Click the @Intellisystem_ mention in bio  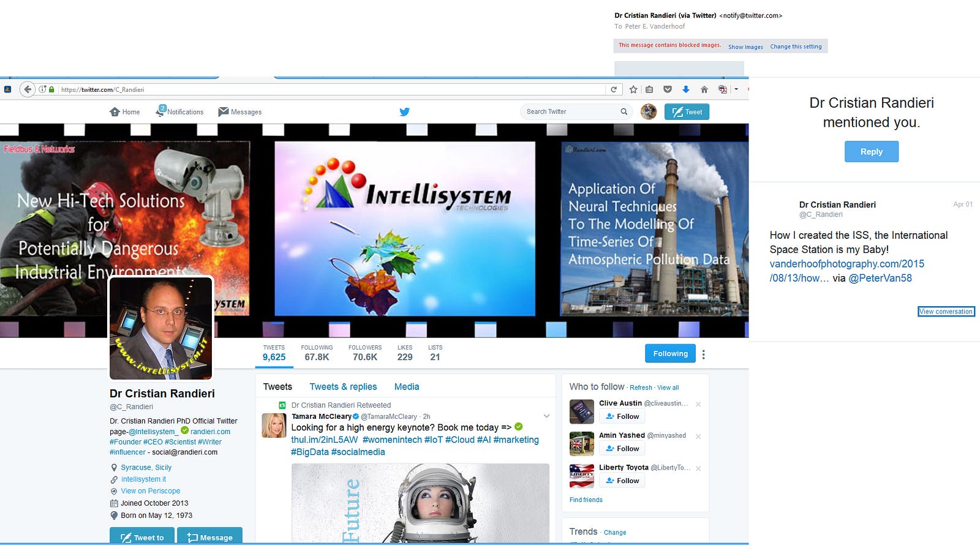click(x=153, y=432)
